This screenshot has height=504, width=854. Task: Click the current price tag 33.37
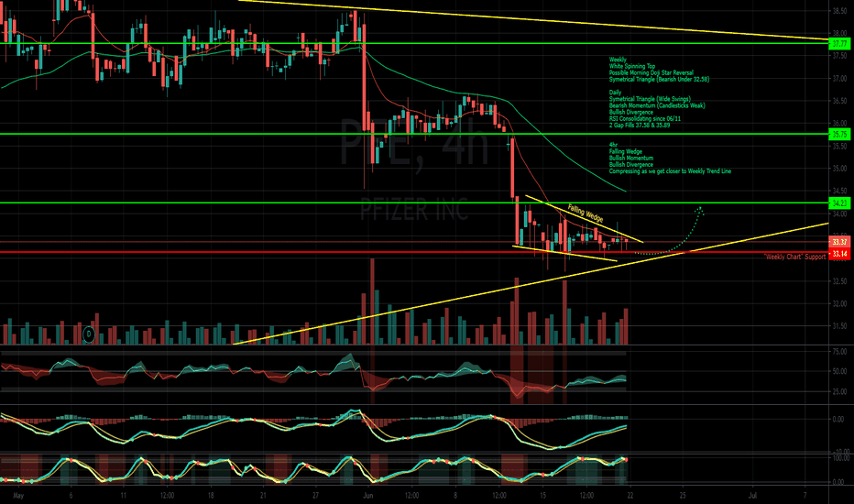(x=839, y=242)
